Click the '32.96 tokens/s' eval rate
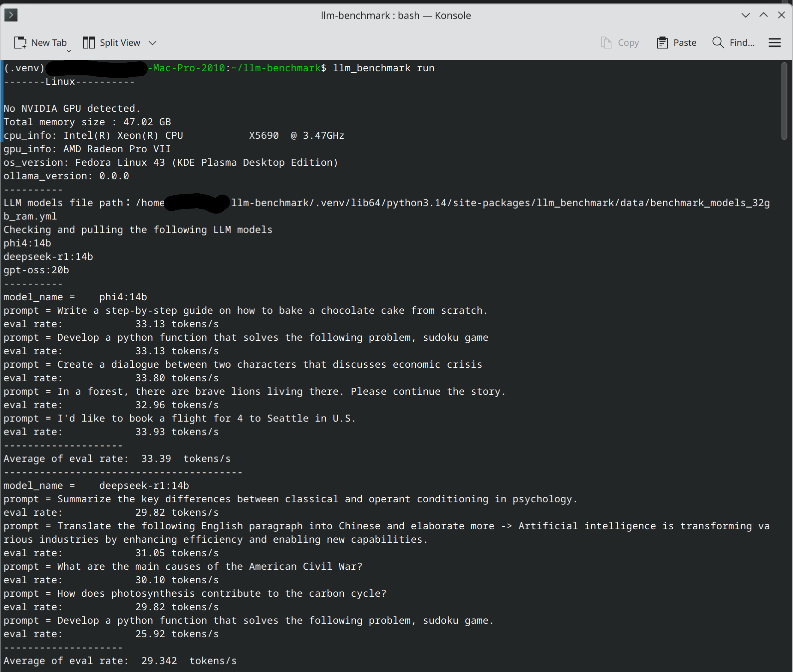Screen dimensions: 793x672 click(177, 405)
